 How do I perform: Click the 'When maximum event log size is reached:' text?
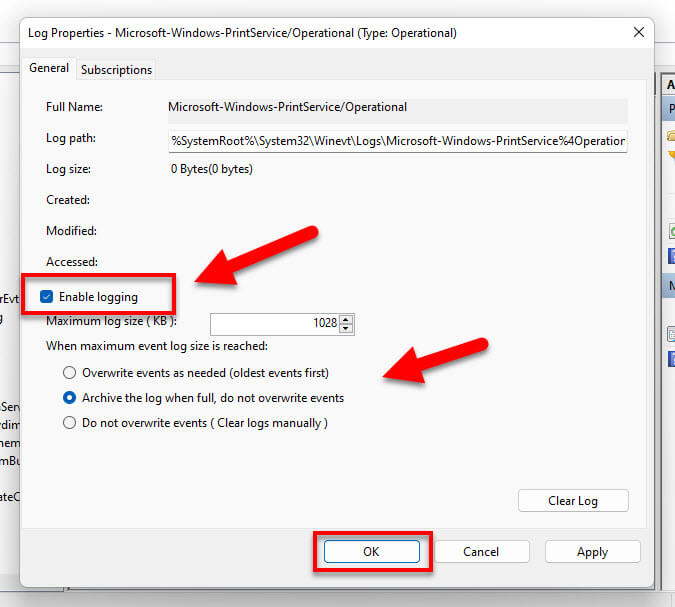157,346
